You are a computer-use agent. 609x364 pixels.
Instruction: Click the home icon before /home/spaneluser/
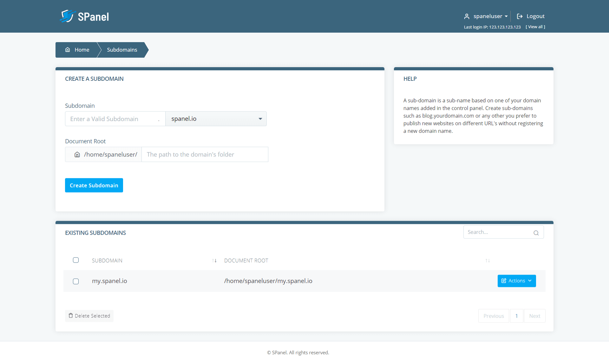(77, 155)
